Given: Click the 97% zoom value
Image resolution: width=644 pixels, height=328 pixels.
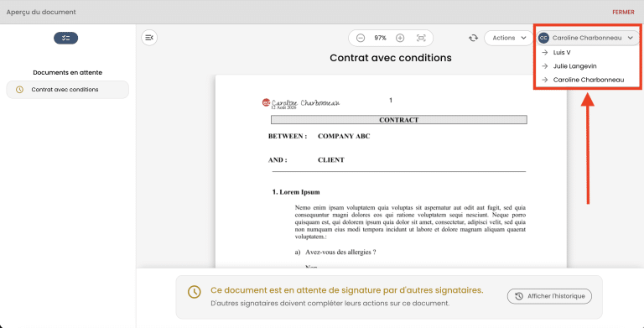Looking at the screenshot, I should tap(381, 38).
